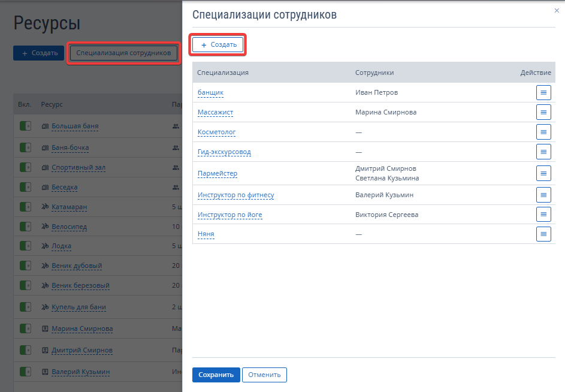Click Создать button on Ресурсы page
The width and height of the screenshot is (565, 392).
pos(38,53)
